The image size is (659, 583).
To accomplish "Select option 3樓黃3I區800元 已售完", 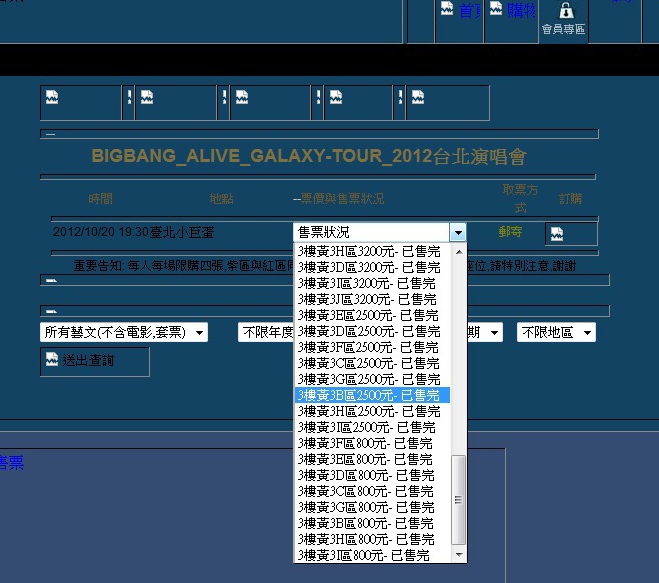I will click(x=372, y=555).
